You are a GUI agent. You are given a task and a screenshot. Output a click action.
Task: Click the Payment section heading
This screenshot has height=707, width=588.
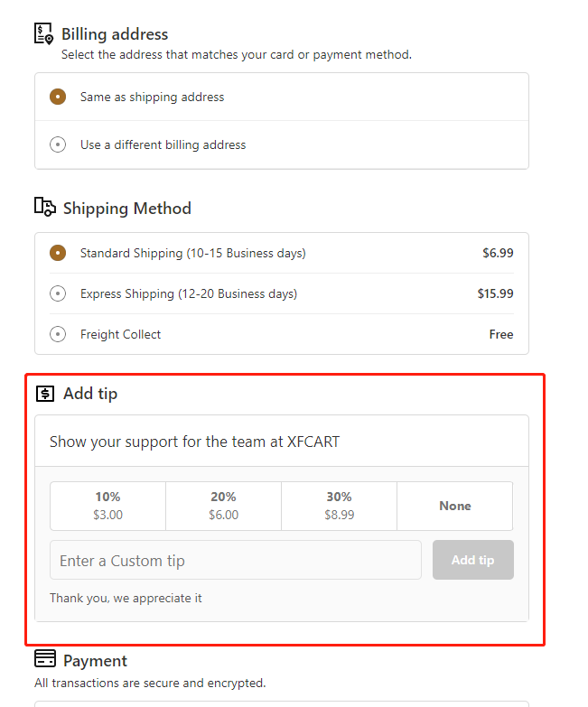point(95,661)
